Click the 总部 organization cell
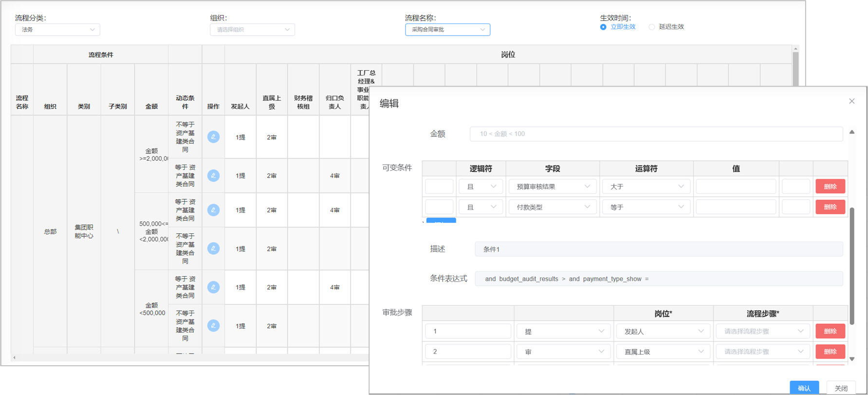868x395 pixels. 50,231
